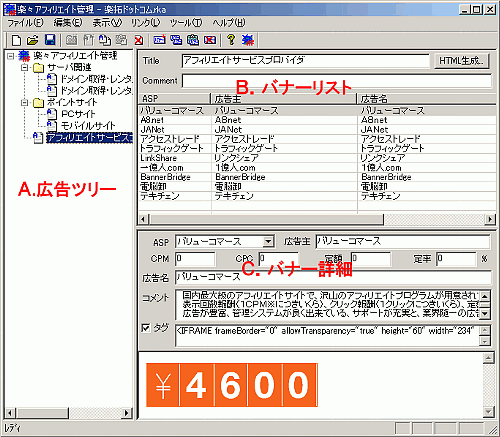The image size is (500, 437).
Task: Click banner list horizontal scrollbar thumb
Action: click(267, 219)
